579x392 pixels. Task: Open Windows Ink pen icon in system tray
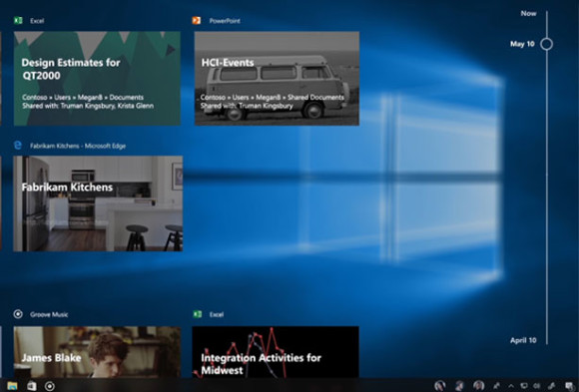(x=552, y=386)
